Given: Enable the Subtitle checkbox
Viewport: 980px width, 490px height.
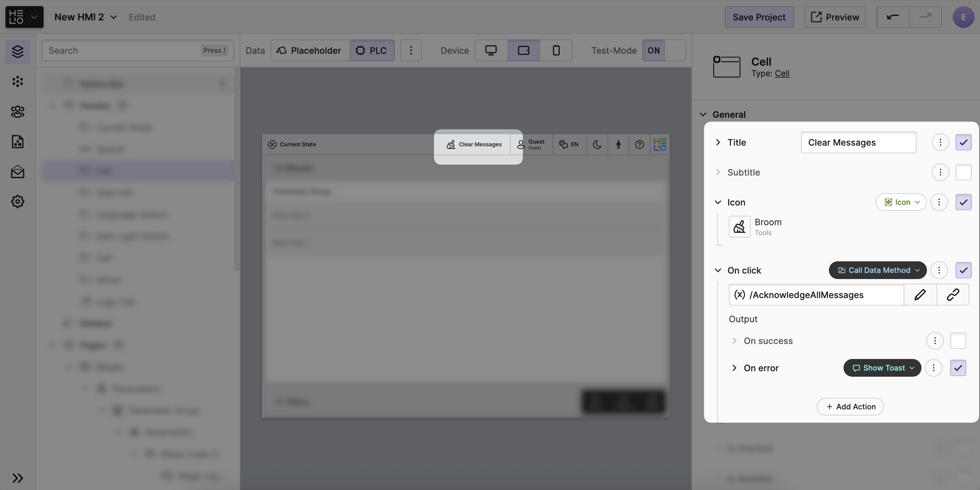Looking at the screenshot, I should 963,172.
